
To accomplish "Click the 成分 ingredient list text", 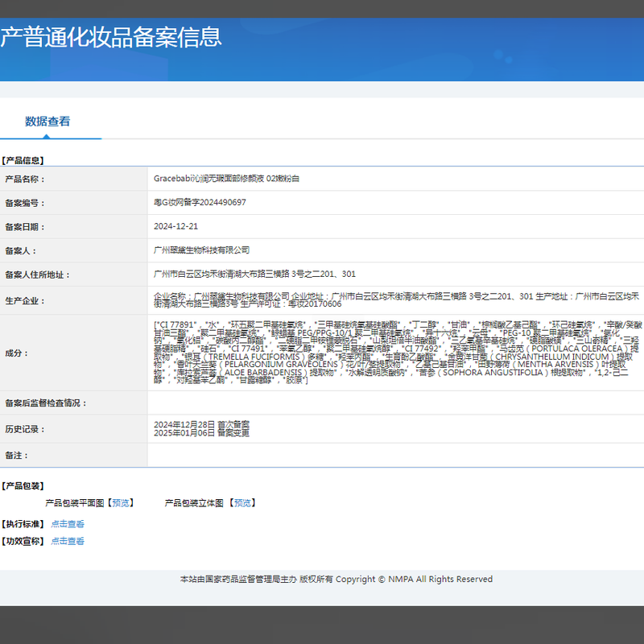I will pos(394,351).
